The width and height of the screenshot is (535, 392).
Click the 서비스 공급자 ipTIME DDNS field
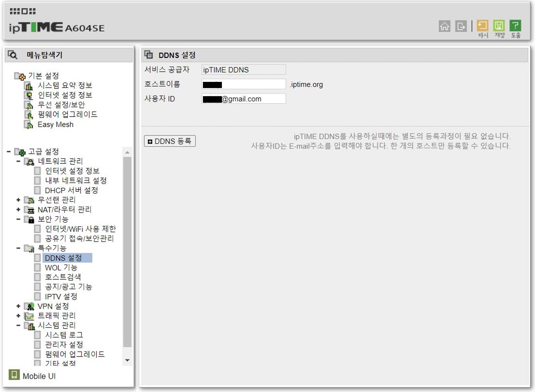244,70
